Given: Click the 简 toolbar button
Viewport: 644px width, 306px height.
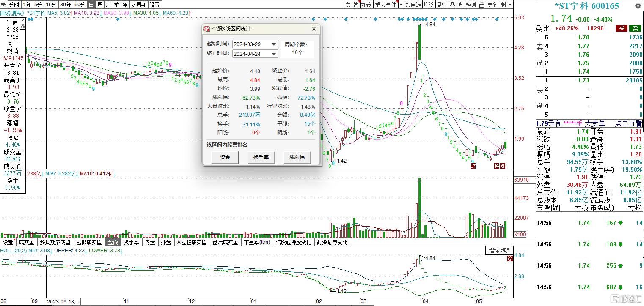Looking at the screenshot, I should [x=356, y=5].
